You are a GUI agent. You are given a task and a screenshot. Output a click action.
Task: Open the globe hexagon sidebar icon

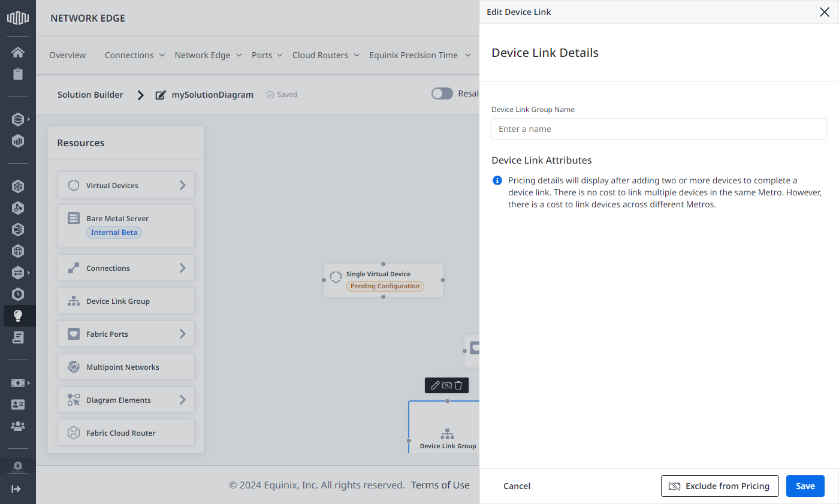pyautogui.click(x=18, y=251)
